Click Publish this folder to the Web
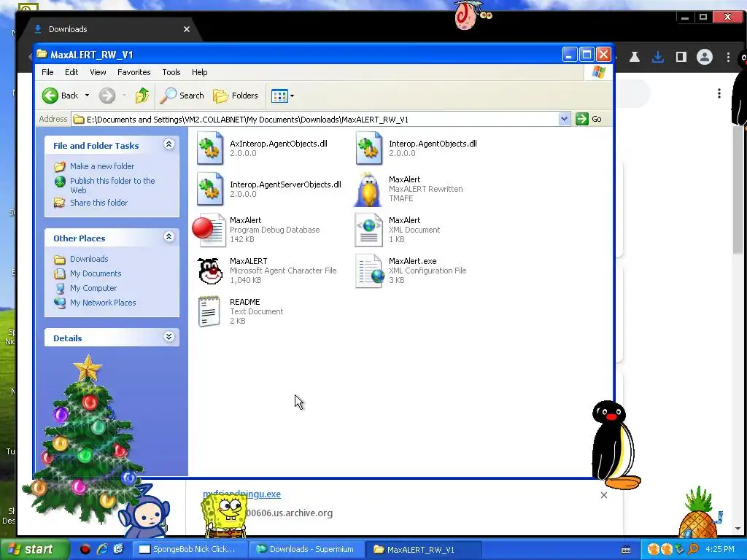This screenshot has height=560, width=747. pyautogui.click(x=112, y=185)
